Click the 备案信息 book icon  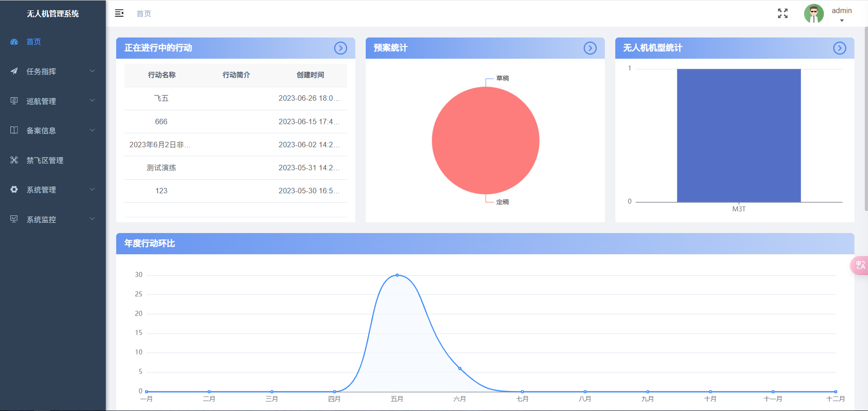pos(14,130)
